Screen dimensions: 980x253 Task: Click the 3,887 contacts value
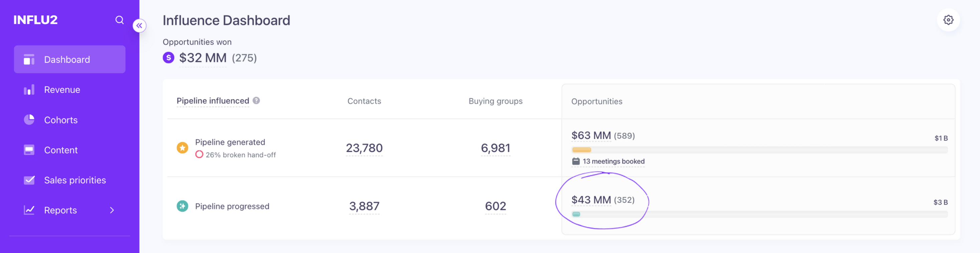pos(364,206)
